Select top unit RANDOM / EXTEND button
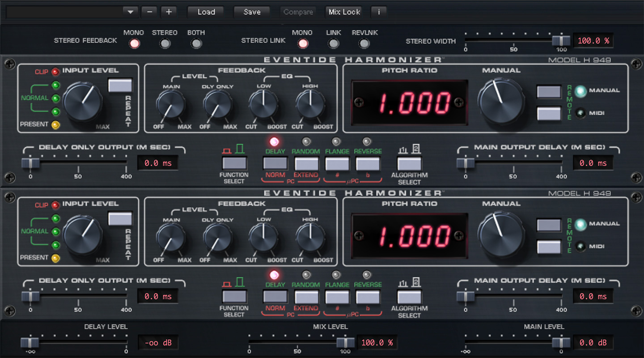Viewport: 644px width, 358px height. (306, 163)
